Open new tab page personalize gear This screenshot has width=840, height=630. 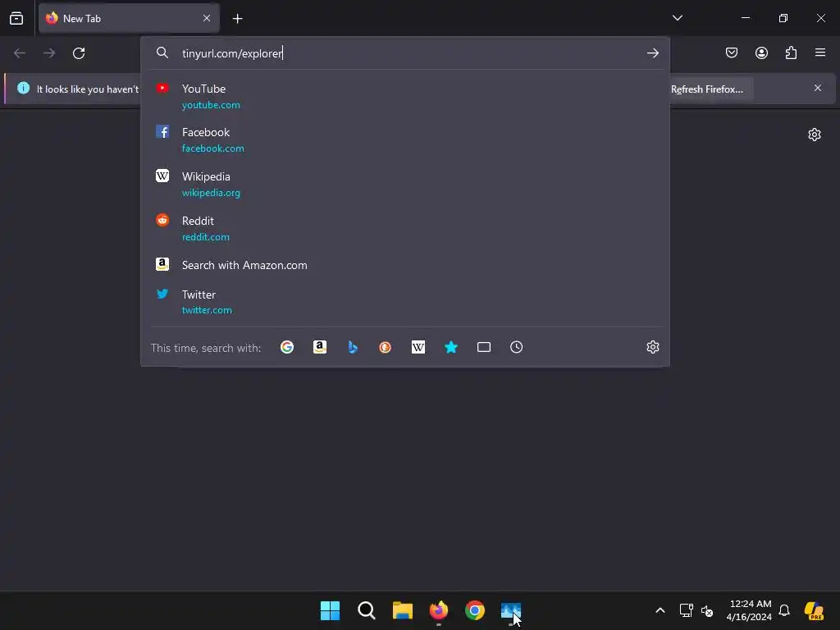[815, 135]
